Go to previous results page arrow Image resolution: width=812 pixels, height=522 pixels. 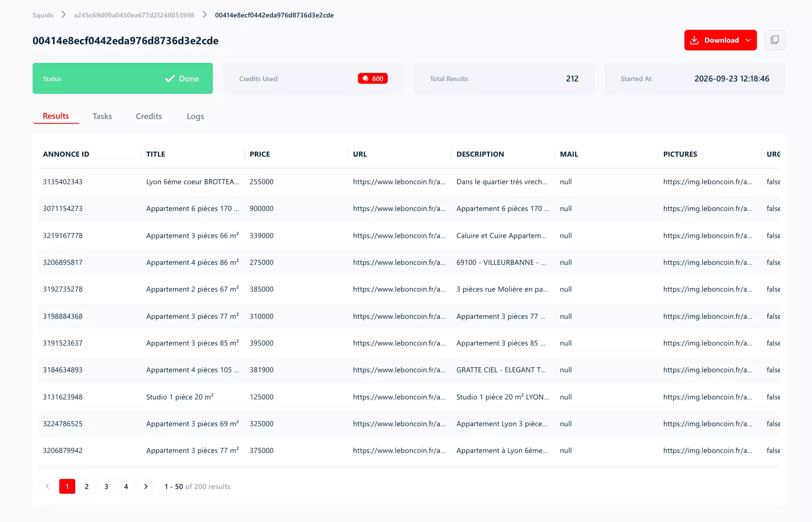pos(47,486)
